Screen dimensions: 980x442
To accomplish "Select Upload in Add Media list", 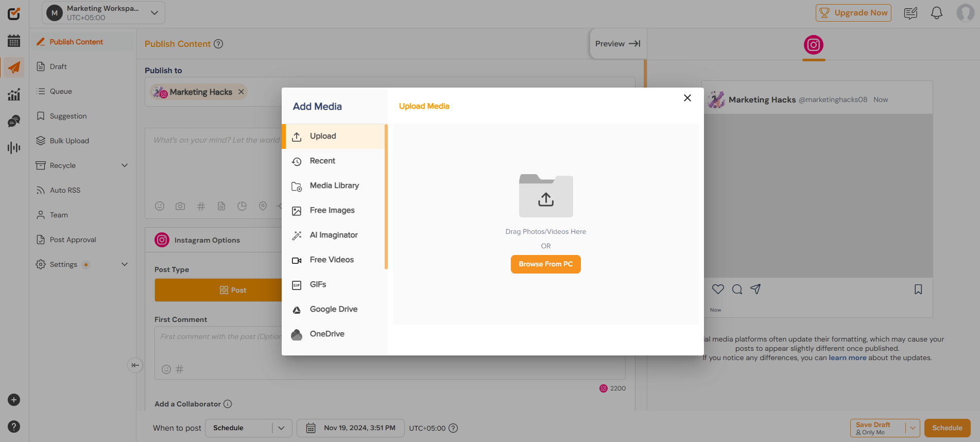I will [x=334, y=137].
